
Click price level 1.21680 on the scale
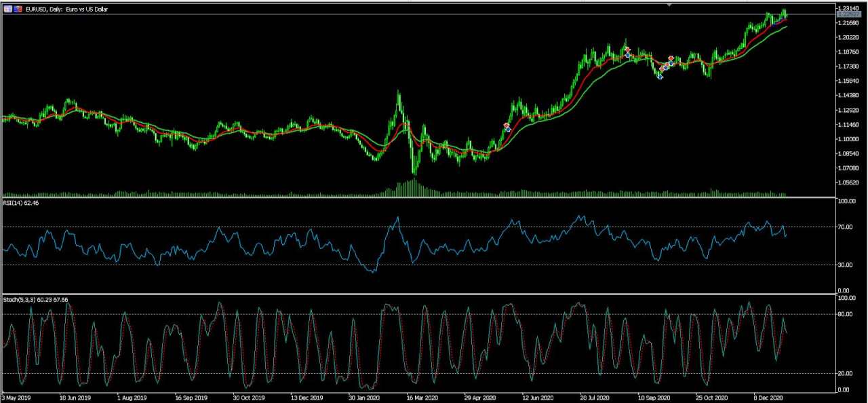click(848, 23)
